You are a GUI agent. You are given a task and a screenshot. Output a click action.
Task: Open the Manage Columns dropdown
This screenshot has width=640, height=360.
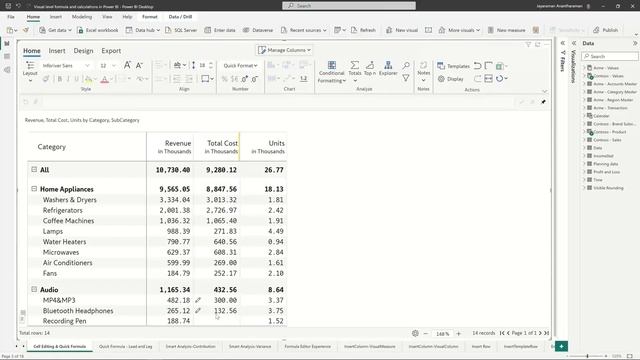pos(284,50)
